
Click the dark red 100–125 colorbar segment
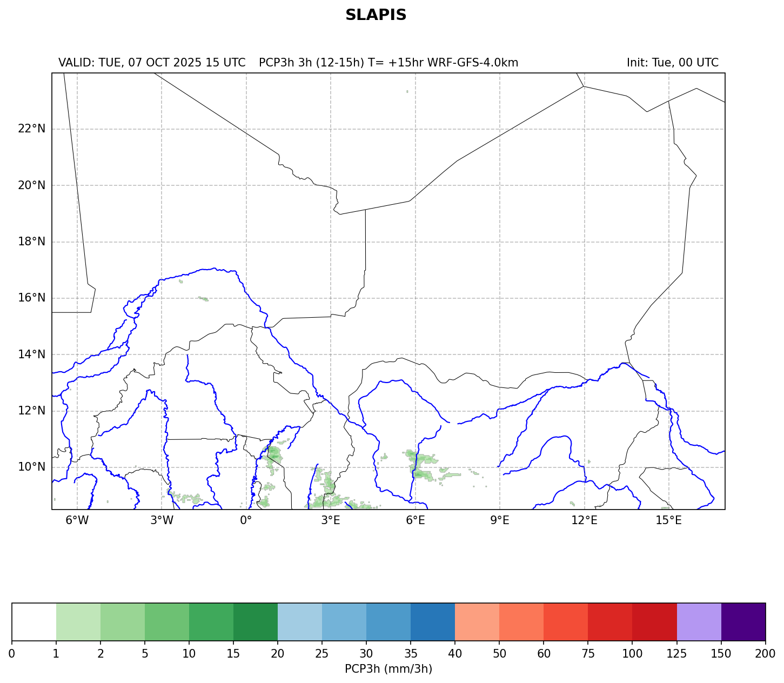[654, 622]
